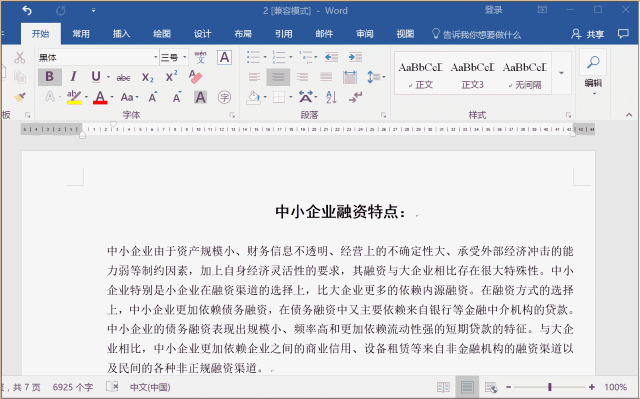The width and height of the screenshot is (640, 399).
Task: Apply subscript with the X₂ icon
Action: tap(148, 77)
